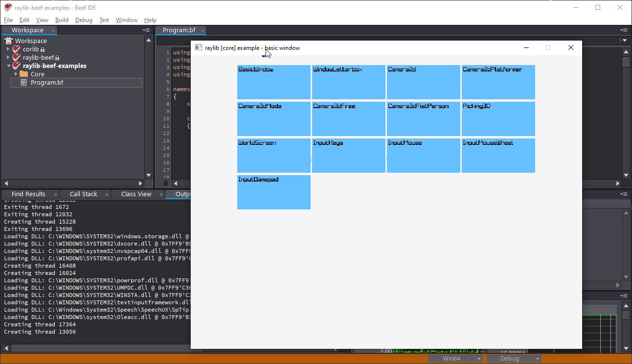Click the Program.bf file icon in tree
The image size is (632, 364).
coord(23,82)
